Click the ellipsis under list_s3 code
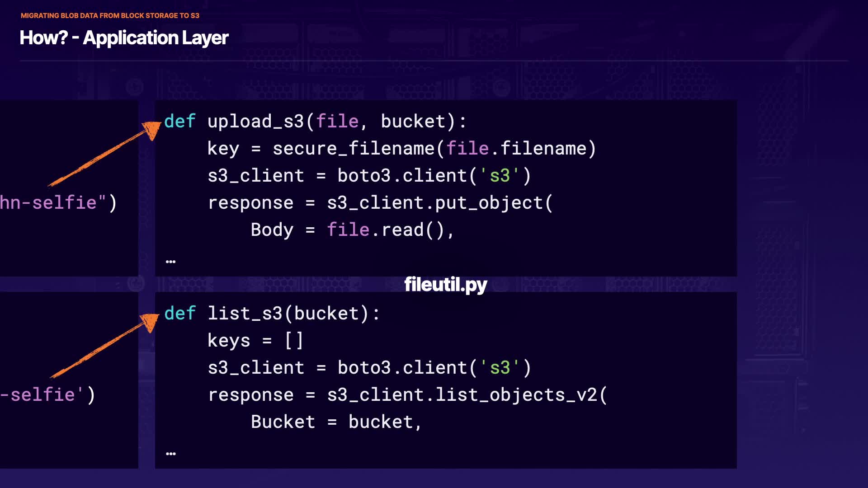 click(170, 454)
